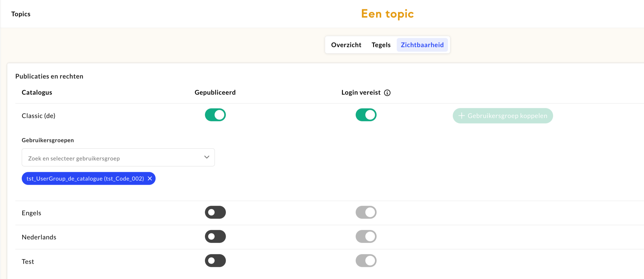644x279 pixels.
Task: Click the tst_UserGroup_de_catalogue chip label
Action: tap(85, 179)
